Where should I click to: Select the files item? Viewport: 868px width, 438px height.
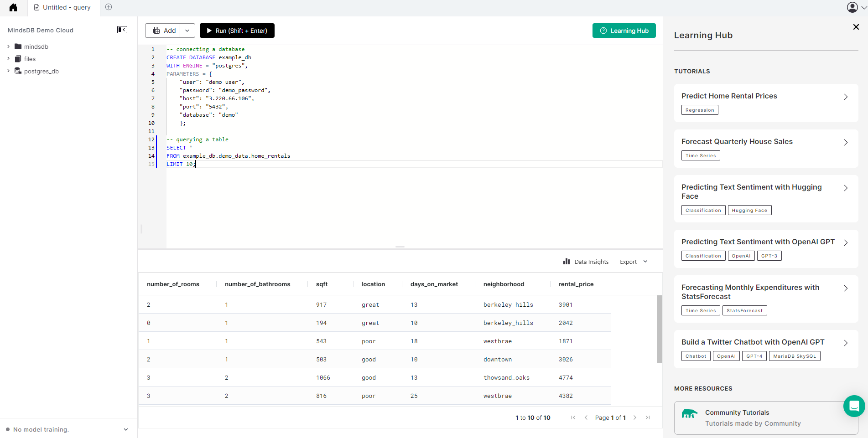(25, 59)
